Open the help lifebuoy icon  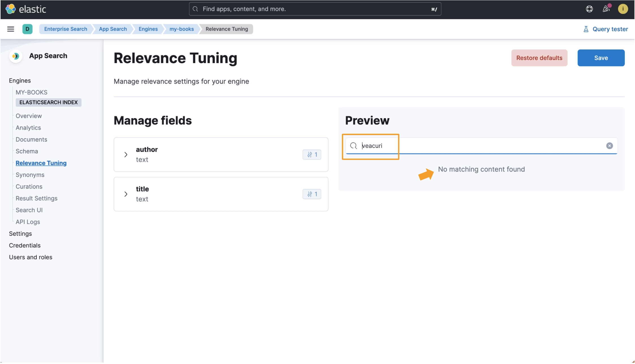pos(589,9)
